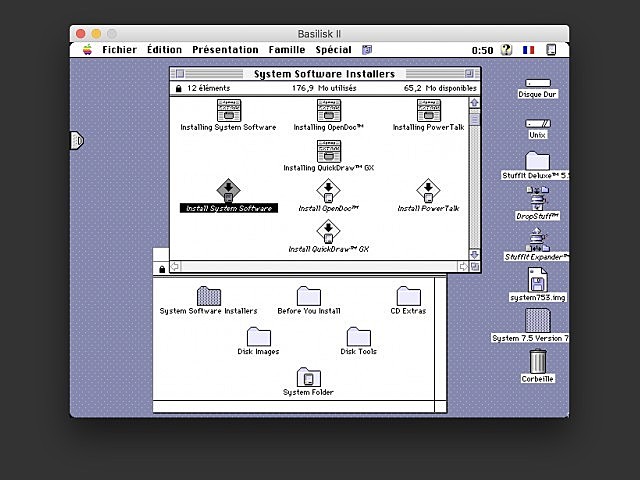Select the Disk Images folder
The width and height of the screenshot is (640, 480).
258,336
